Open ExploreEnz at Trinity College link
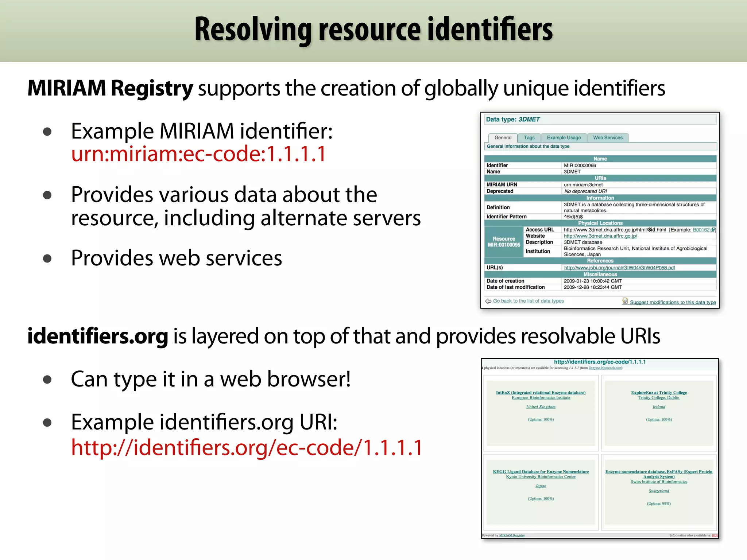The width and height of the screenshot is (747, 560). 659,393
